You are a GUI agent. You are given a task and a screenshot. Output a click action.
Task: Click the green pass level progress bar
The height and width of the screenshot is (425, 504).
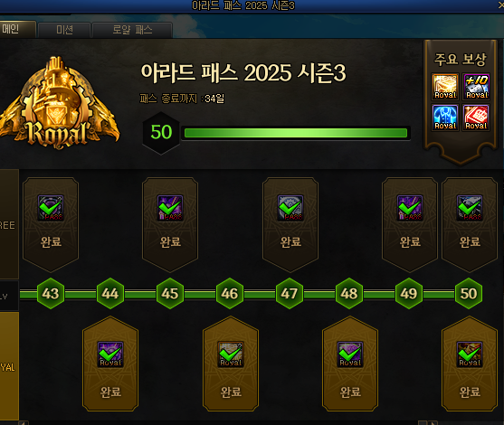(x=296, y=133)
